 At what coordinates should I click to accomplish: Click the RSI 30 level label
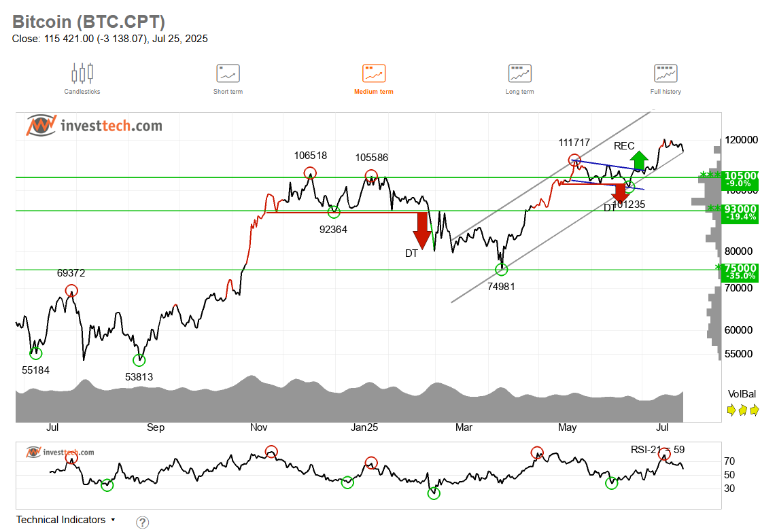coord(729,489)
